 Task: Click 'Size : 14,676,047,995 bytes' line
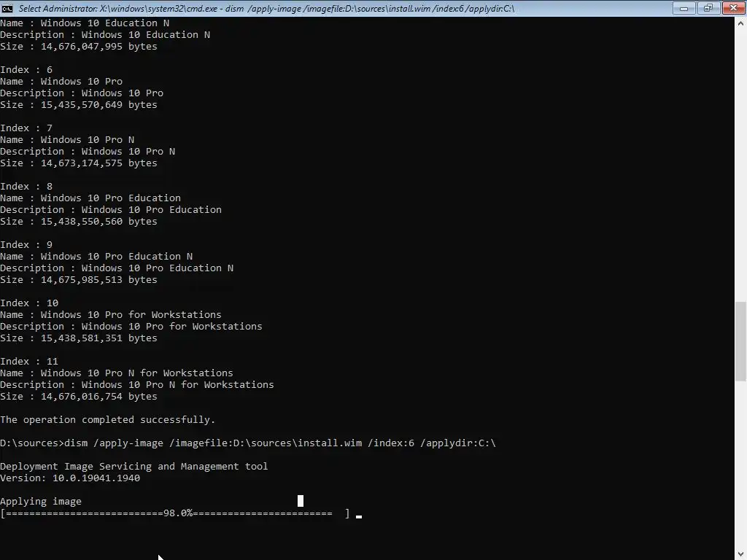pos(79,46)
